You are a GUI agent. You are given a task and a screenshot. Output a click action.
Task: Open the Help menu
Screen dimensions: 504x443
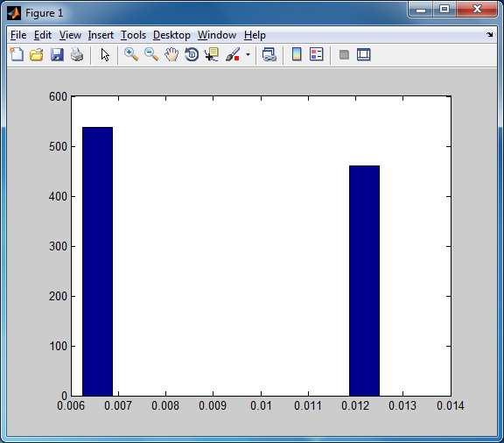pos(255,35)
